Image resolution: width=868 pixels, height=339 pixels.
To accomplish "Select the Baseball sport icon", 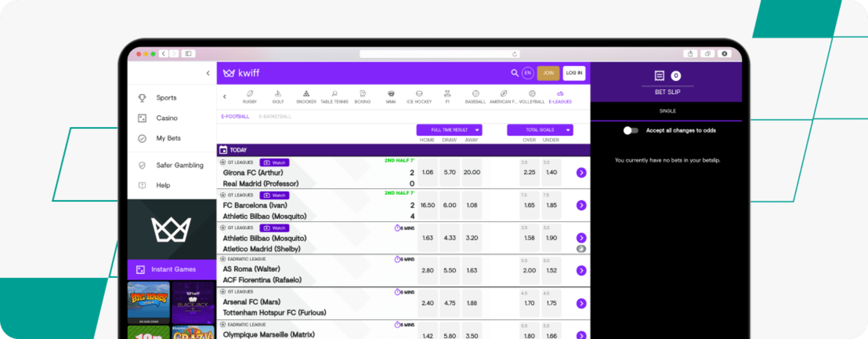I will 475,97.
